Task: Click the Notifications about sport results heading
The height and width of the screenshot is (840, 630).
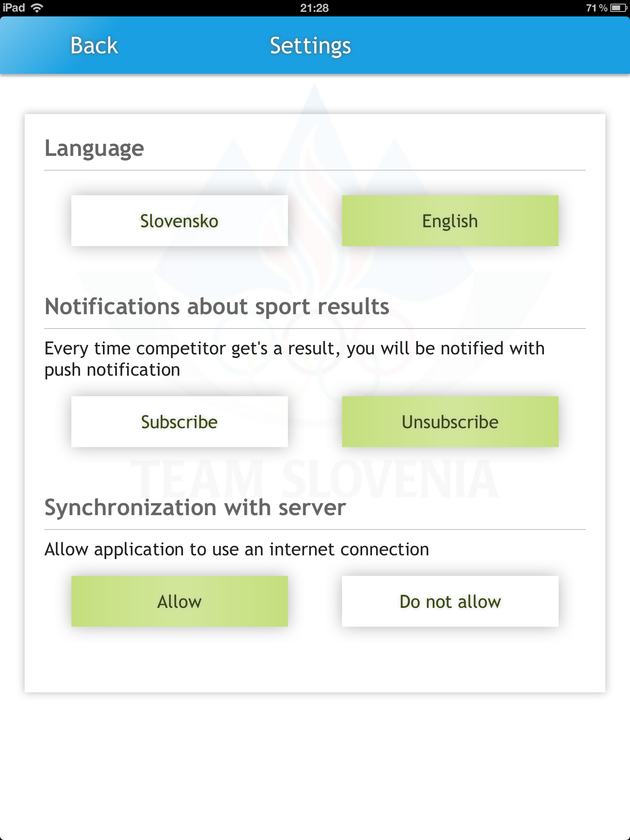Action: coord(217,307)
